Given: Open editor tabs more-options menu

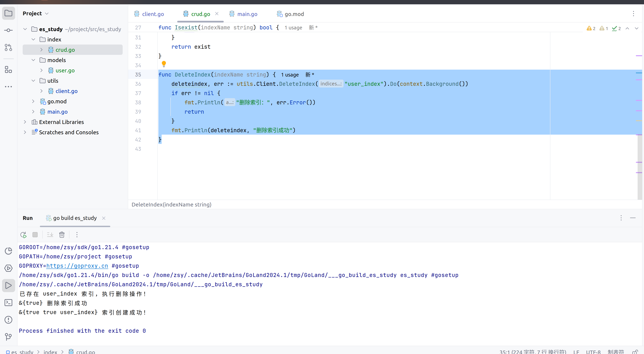Looking at the screenshot, I should click(x=634, y=14).
